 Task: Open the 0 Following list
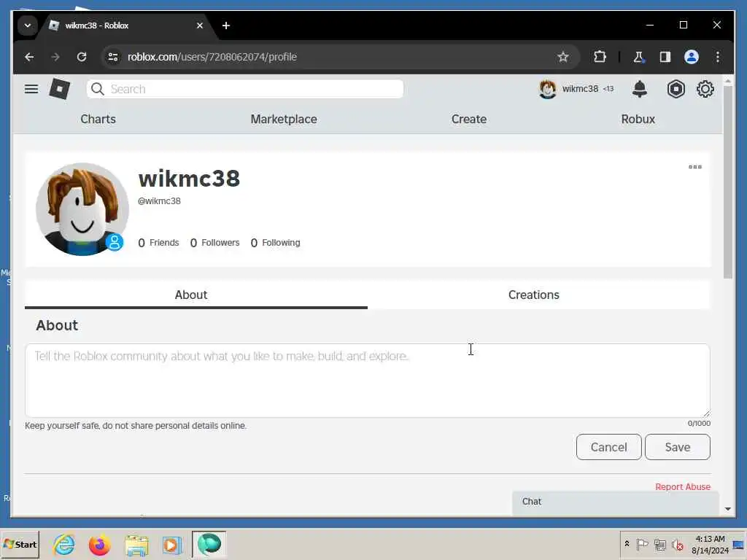[275, 243]
